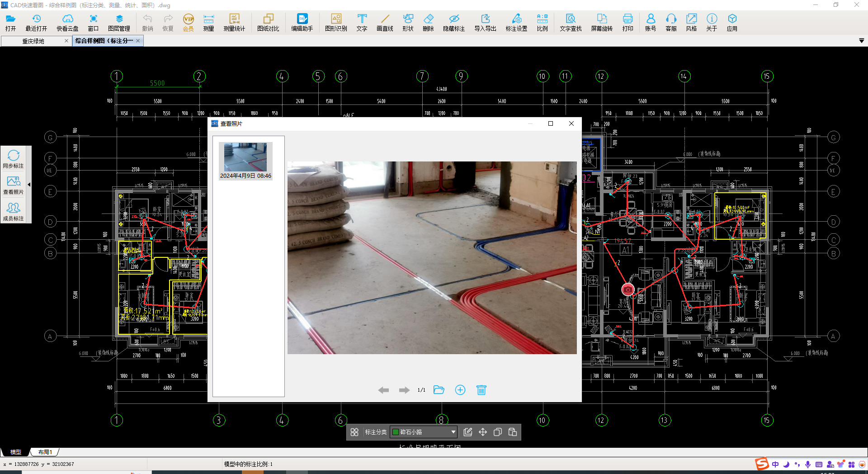The width and height of the screenshot is (868, 474).
Task: Click the 成员标注 member annotation button
Action: pyautogui.click(x=14, y=211)
